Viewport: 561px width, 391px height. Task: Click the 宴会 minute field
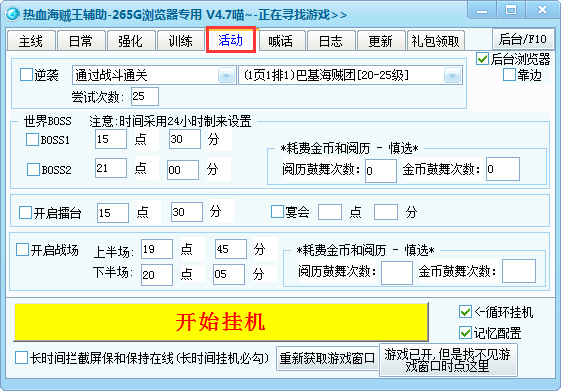pyautogui.click(x=386, y=212)
